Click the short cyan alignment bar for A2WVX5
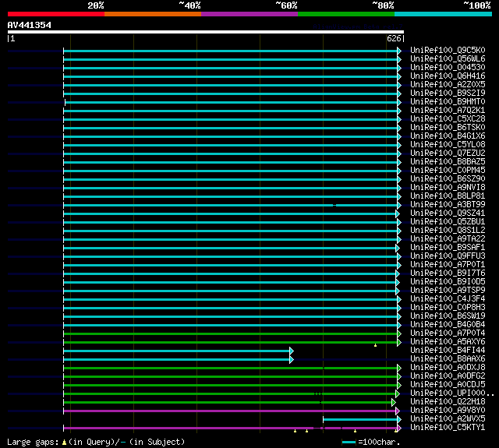Viewport: 499px width, 448px height. pyautogui.click(x=360, y=420)
